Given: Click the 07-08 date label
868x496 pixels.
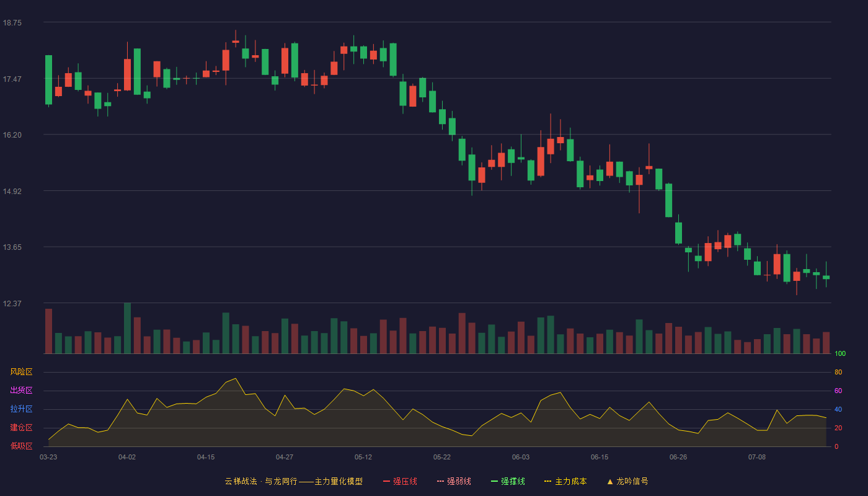Looking at the screenshot, I should pyautogui.click(x=757, y=457).
